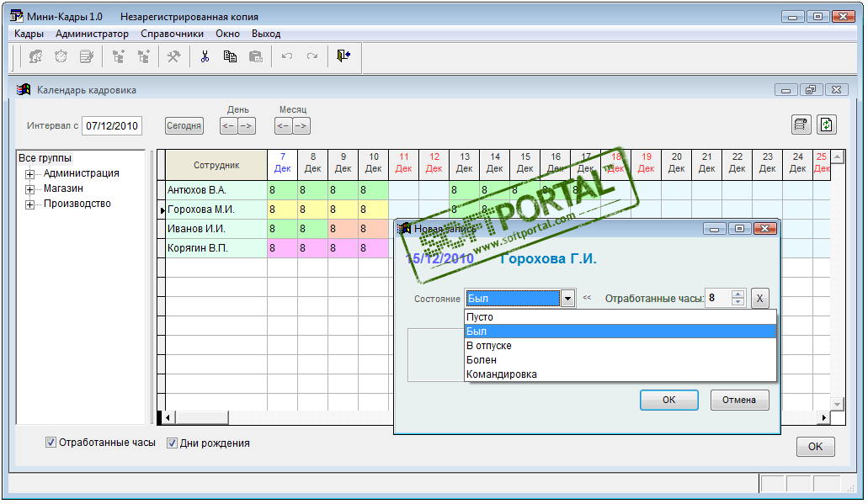Expand the Магазин tree node
The width and height of the screenshot is (868, 504).
point(30,189)
